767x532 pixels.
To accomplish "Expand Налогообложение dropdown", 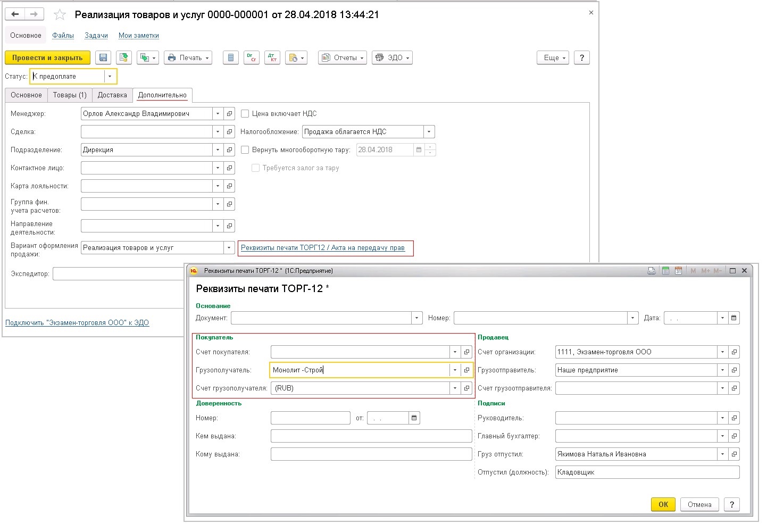I will click(429, 131).
